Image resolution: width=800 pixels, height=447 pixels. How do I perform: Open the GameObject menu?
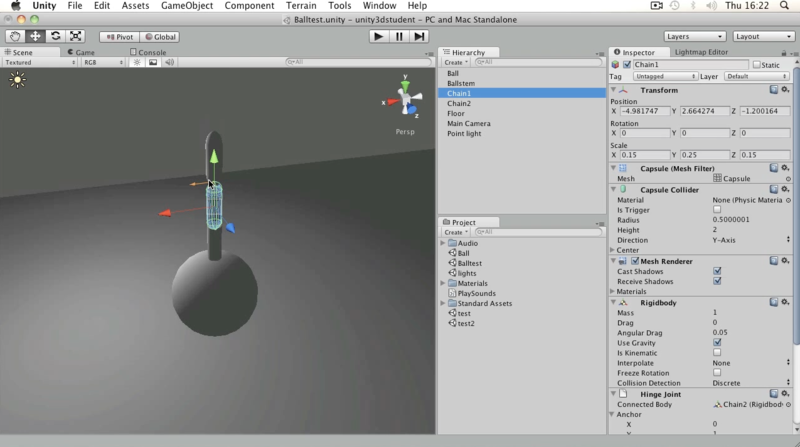click(x=187, y=6)
